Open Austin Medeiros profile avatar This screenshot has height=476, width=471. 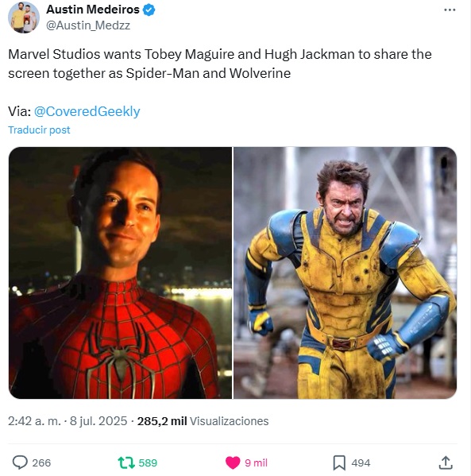[x=24, y=17]
